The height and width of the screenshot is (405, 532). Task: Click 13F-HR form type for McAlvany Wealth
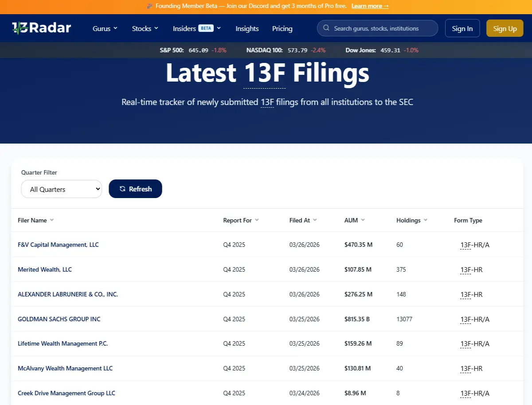(x=471, y=368)
